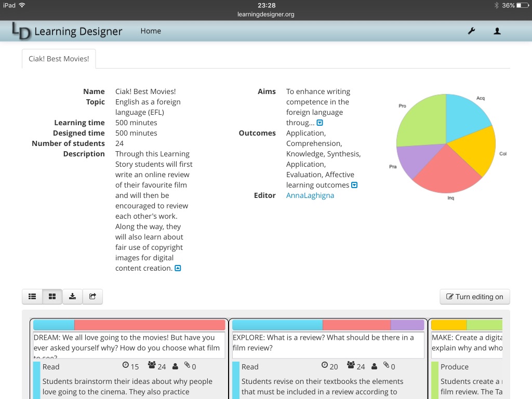Share the design via export arrow icon

tap(92, 297)
